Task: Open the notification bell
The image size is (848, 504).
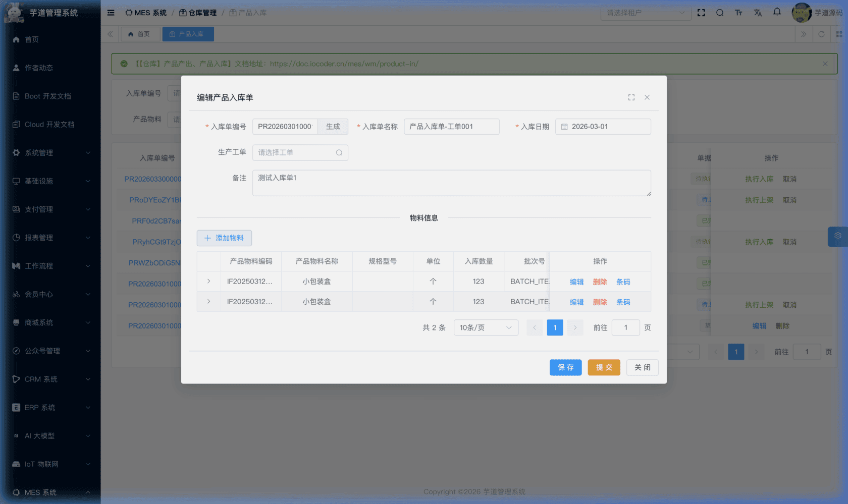Action: (x=777, y=12)
